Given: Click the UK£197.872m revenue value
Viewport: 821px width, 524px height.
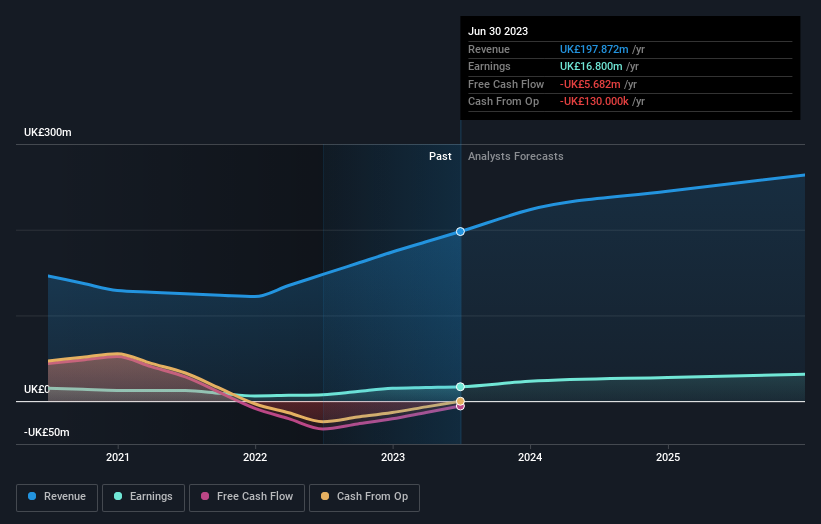Looking at the screenshot, I should (x=594, y=49).
